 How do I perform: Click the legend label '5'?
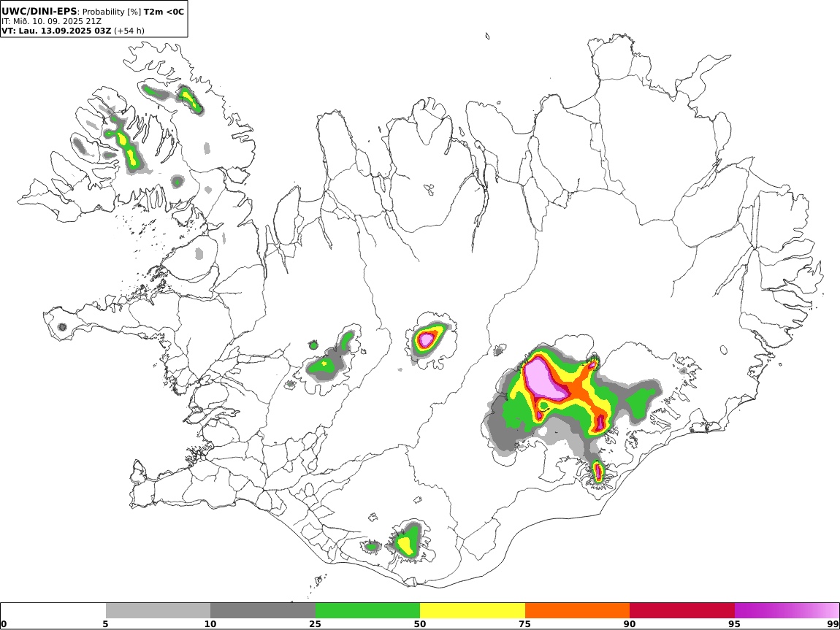click(105, 624)
